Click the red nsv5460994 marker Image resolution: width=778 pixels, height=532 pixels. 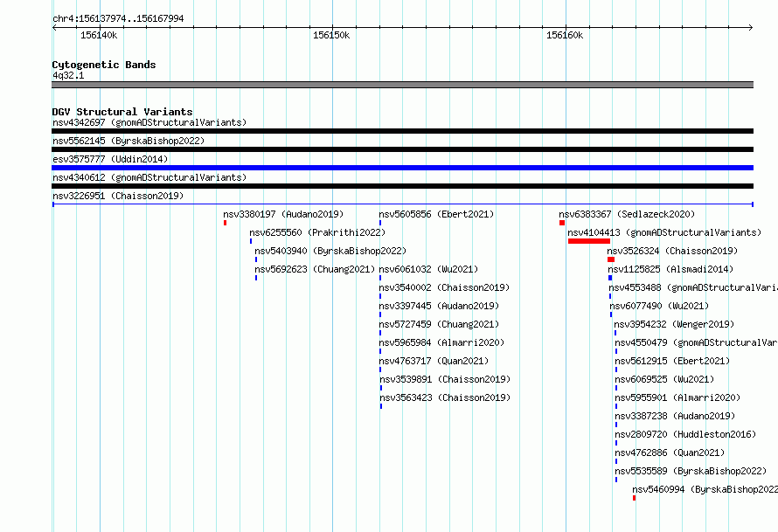634,498
